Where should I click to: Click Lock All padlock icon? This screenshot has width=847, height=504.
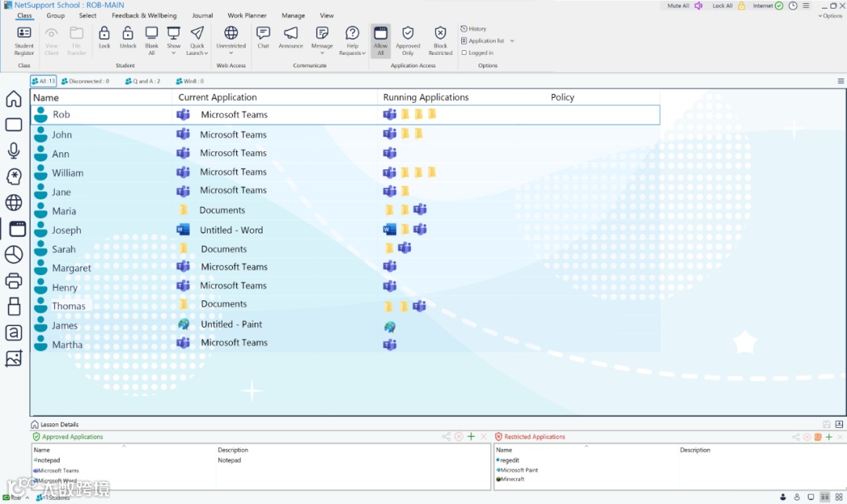tap(742, 6)
